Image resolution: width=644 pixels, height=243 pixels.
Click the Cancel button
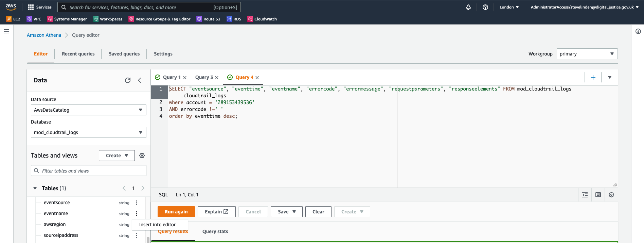point(253,212)
